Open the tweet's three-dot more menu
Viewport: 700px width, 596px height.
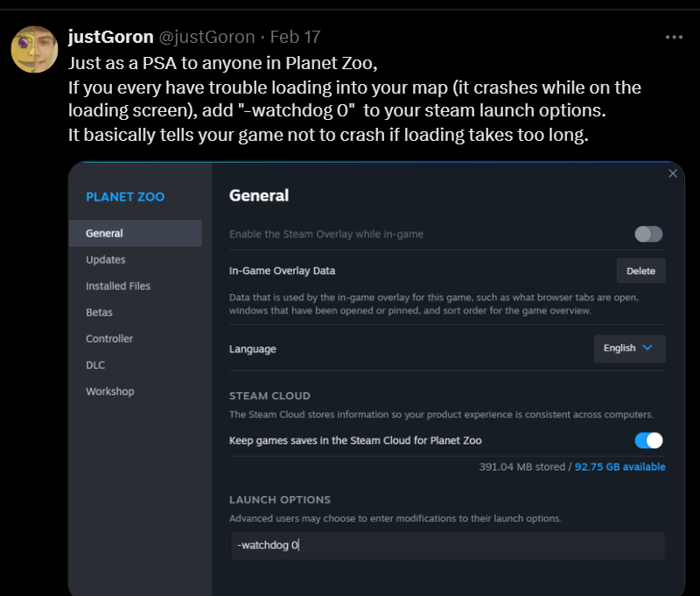674,37
